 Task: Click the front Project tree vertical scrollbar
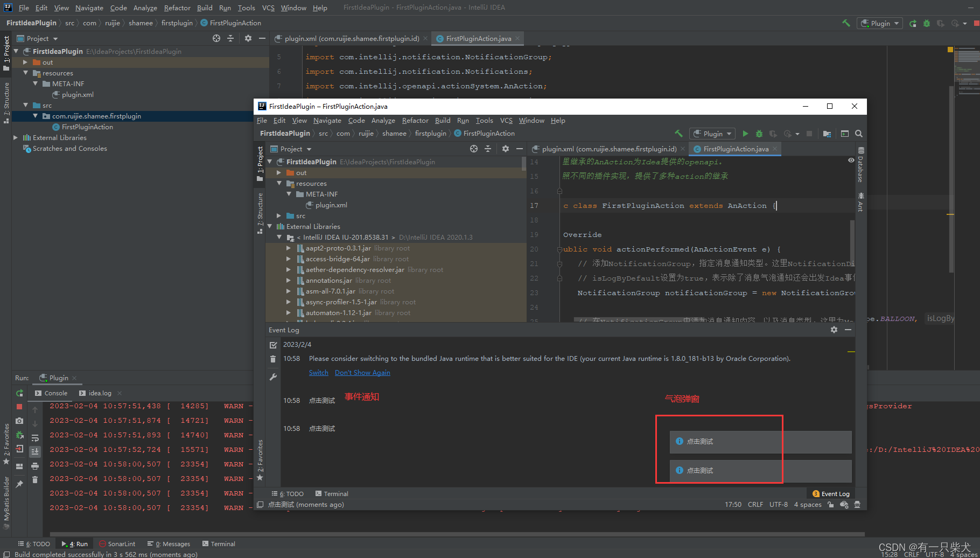pyautogui.click(x=524, y=163)
